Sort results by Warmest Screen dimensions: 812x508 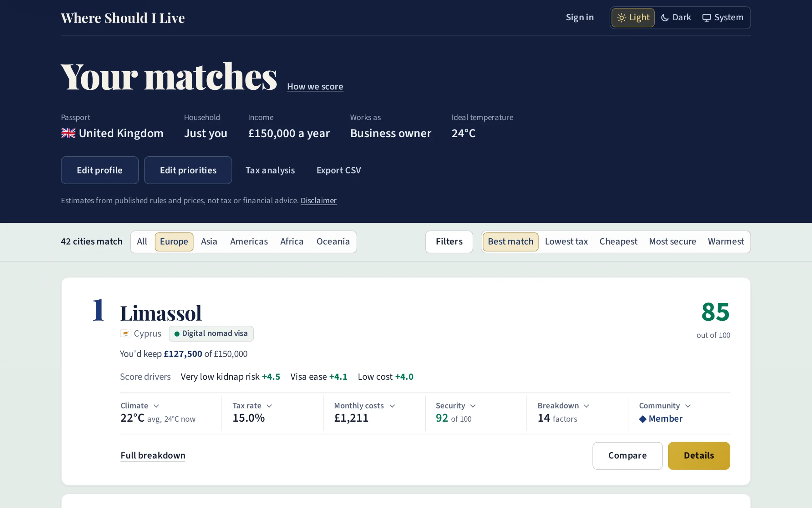(x=726, y=242)
